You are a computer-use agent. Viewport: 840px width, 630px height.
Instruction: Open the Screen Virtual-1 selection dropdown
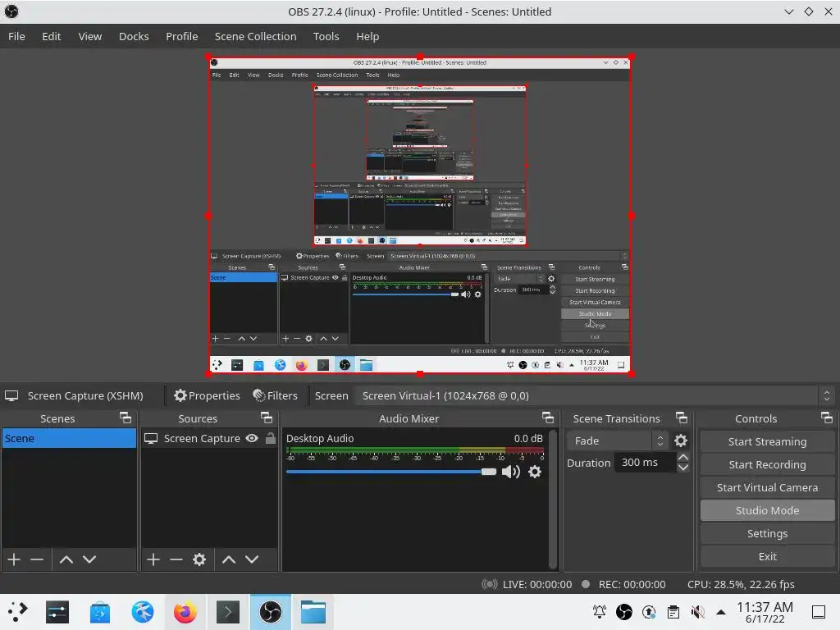point(594,395)
